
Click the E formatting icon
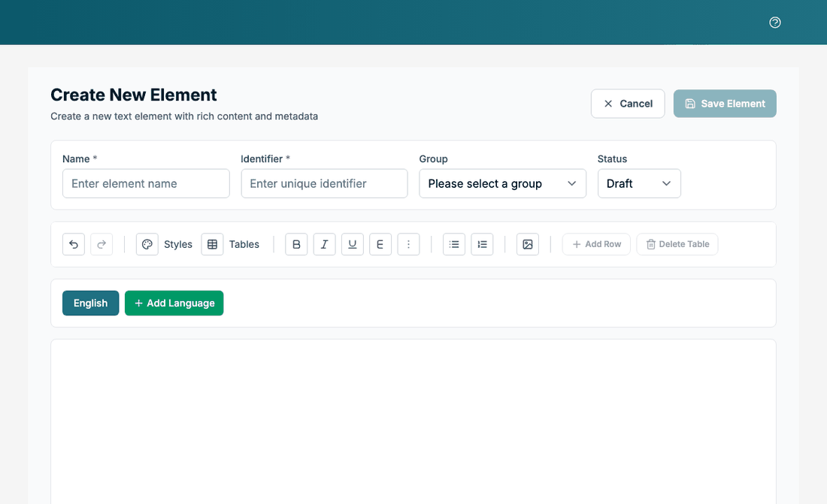(x=380, y=244)
